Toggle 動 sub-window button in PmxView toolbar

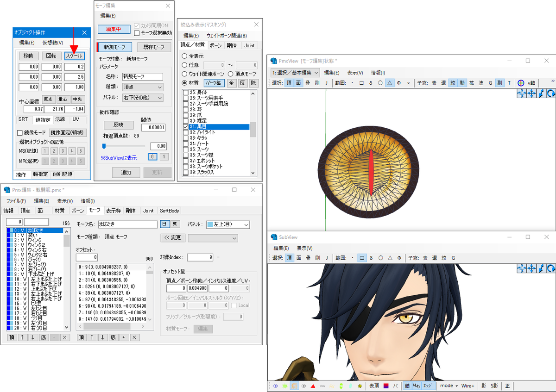(462, 83)
